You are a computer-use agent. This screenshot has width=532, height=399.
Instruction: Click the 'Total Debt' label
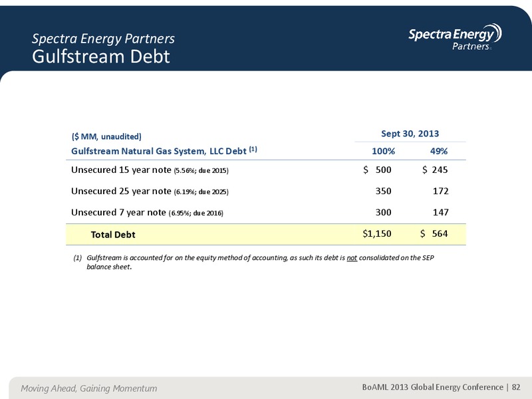(113, 235)
